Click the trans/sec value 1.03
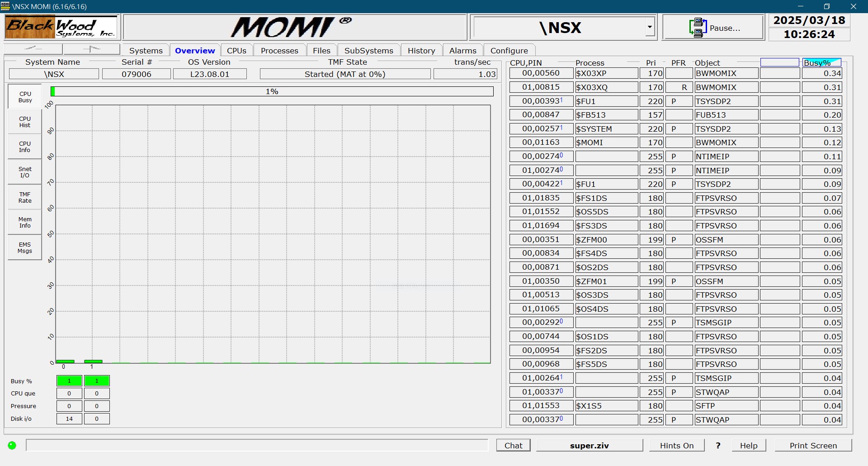868x466 pixels. 465,74
